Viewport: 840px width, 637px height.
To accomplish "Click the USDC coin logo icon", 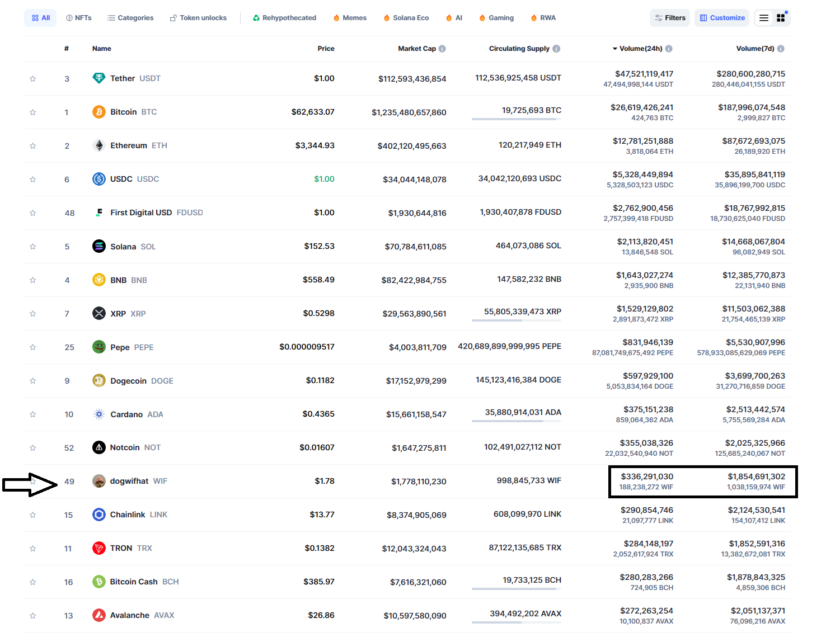I will tap(99, 179).
